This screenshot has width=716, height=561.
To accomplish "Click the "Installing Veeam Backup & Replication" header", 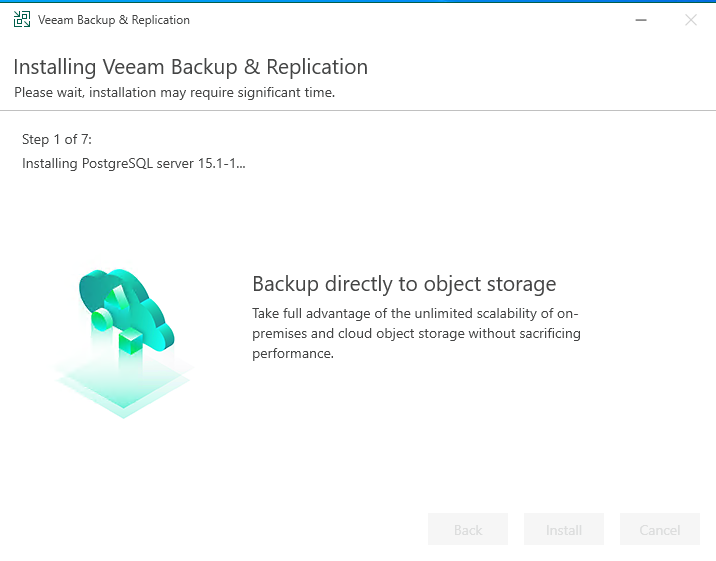I will [190, 67].
